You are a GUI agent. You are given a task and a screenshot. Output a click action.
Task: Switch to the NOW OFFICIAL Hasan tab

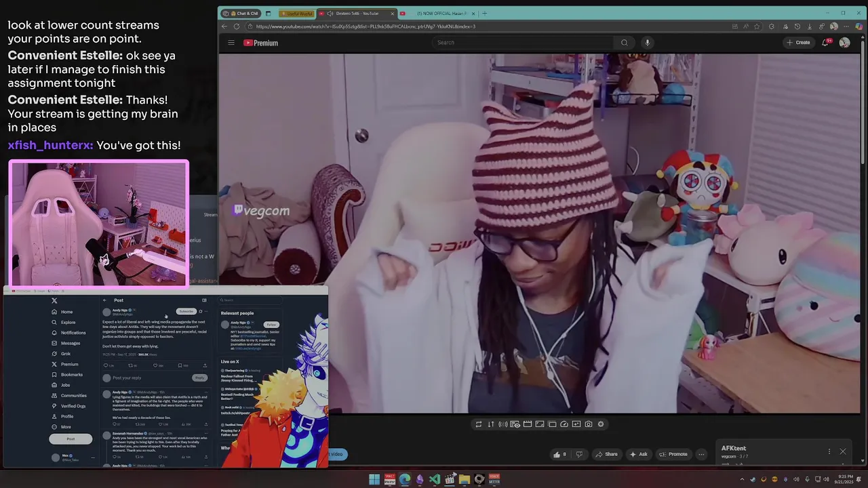pos(437,14)
